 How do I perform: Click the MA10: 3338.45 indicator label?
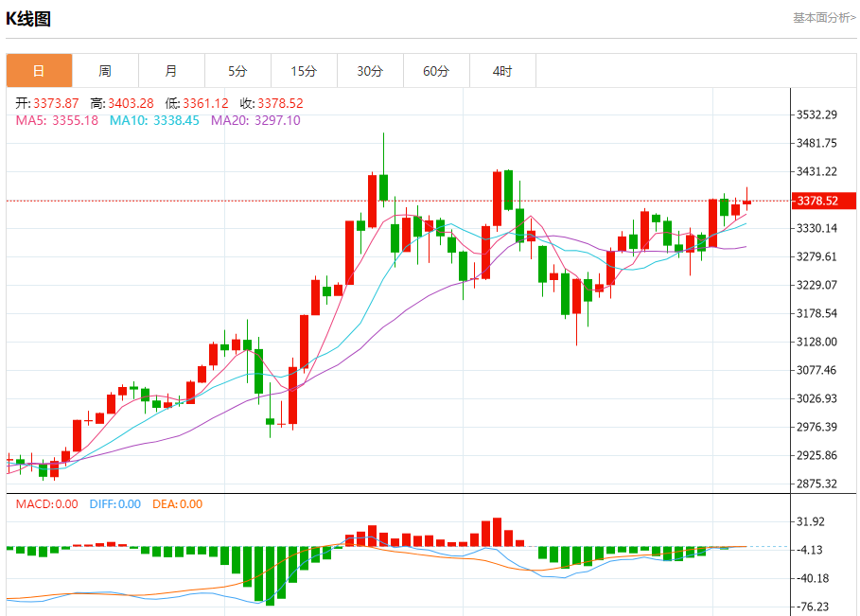[154, 120]
